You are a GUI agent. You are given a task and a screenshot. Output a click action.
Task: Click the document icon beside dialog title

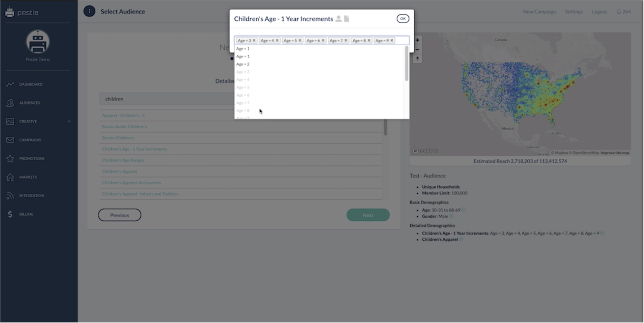click(347, 19)
